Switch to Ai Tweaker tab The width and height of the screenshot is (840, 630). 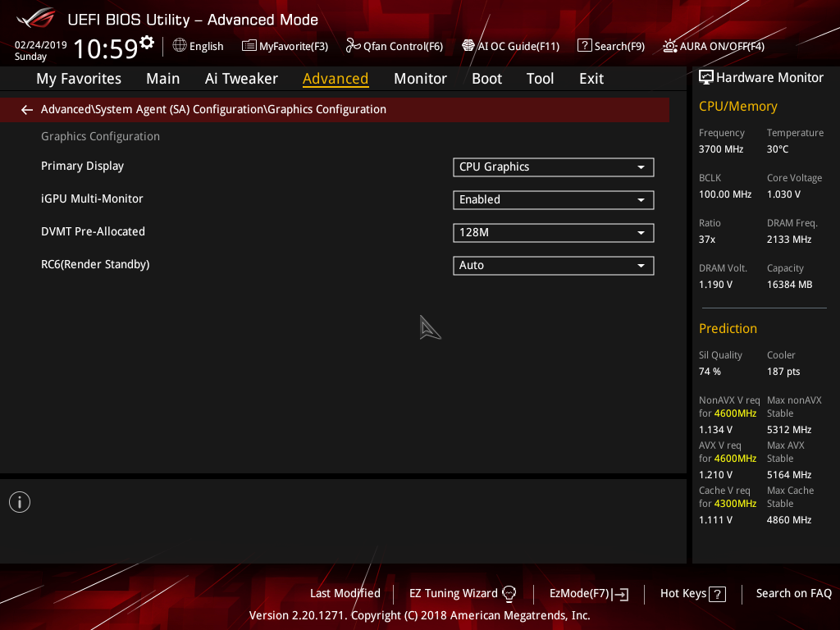(241, 79)
